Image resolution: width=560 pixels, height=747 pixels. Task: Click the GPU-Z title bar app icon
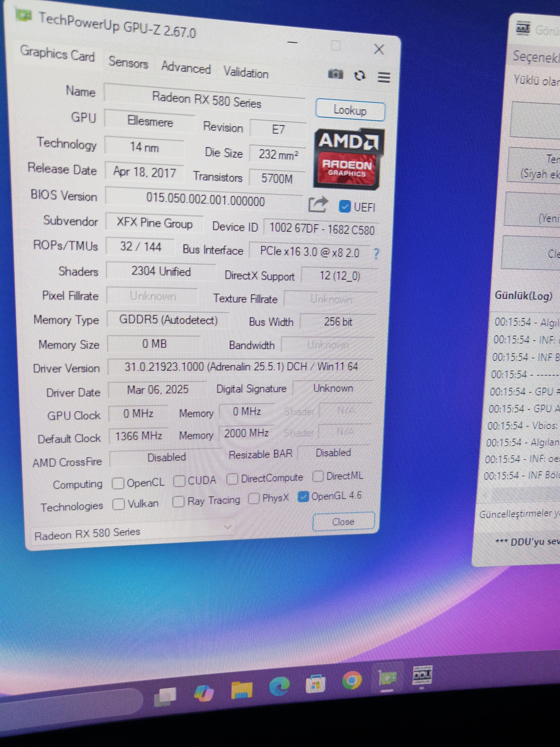pos(24,16)
